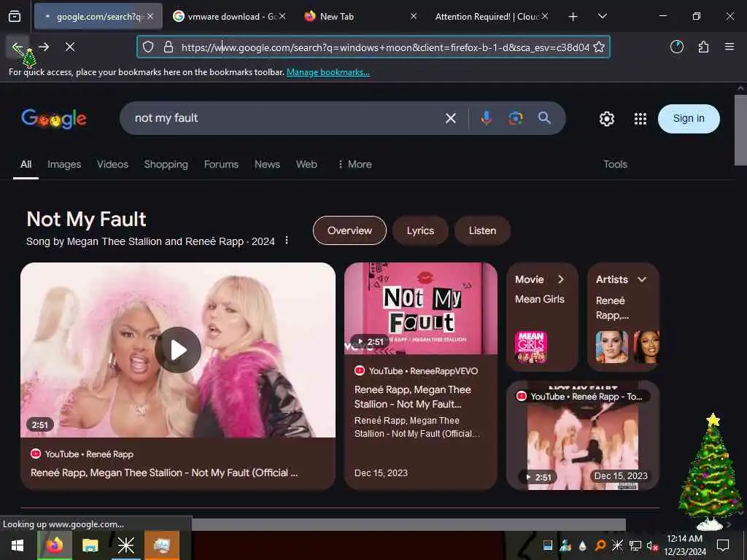Image resolution: width=747 pixels, height=560 pixels.
Task: List all tabs dropdown arrow
Action: click(x=602, y=17)
